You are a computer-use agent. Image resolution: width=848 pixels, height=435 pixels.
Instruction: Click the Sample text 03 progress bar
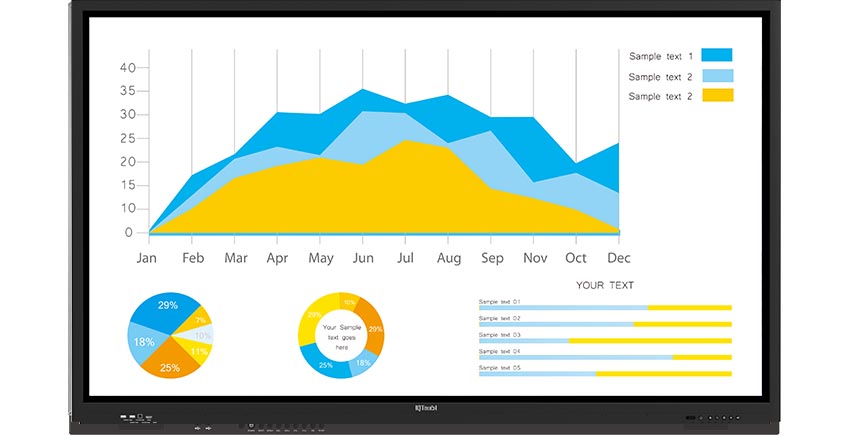click(x=605, y=341)
